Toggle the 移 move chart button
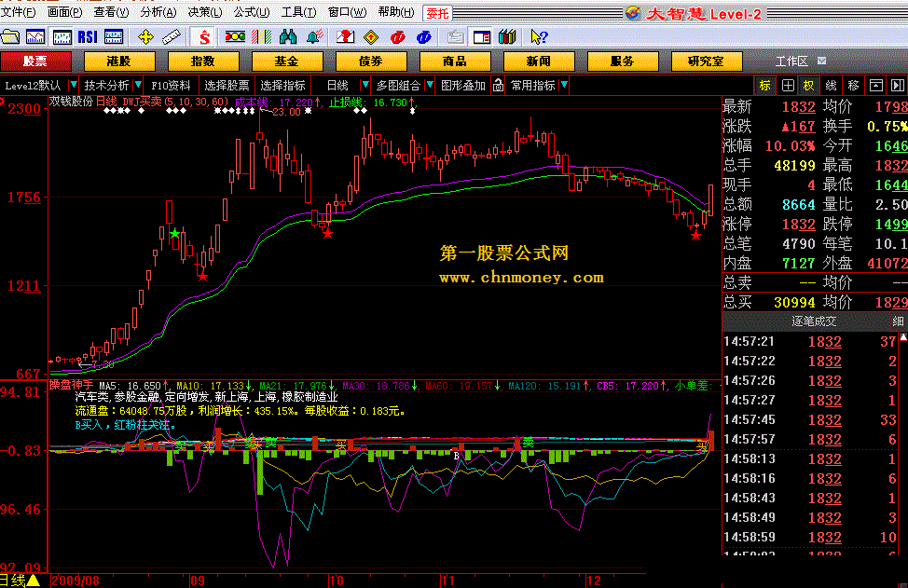This screenshot has width=908, height=588. pyautogui.click(x=853, y=86)
